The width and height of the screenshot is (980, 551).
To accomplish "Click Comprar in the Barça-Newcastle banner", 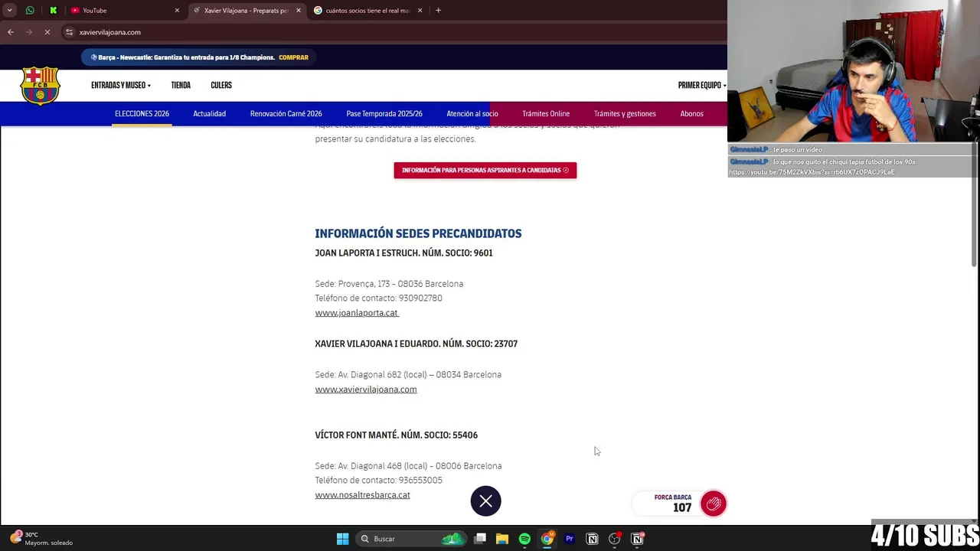I will pyautogui.click(x=293, y=57).
